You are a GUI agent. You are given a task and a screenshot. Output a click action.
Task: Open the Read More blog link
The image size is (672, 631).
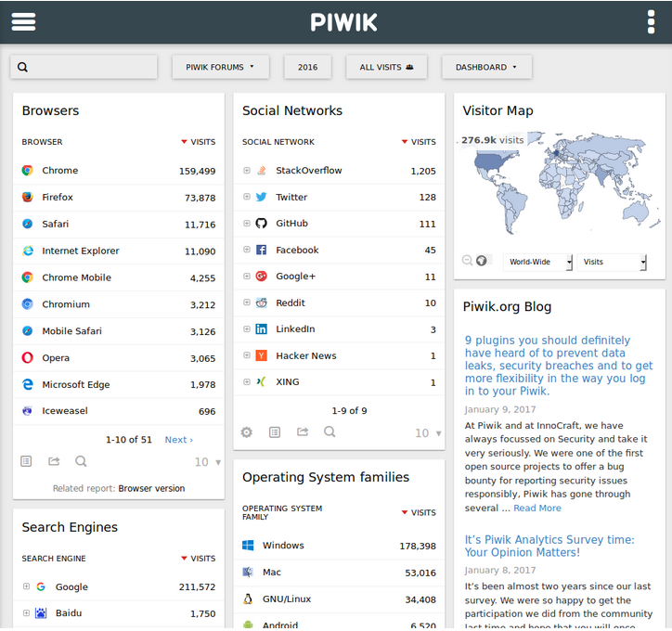pyautogui.click(x=537, y=508)
